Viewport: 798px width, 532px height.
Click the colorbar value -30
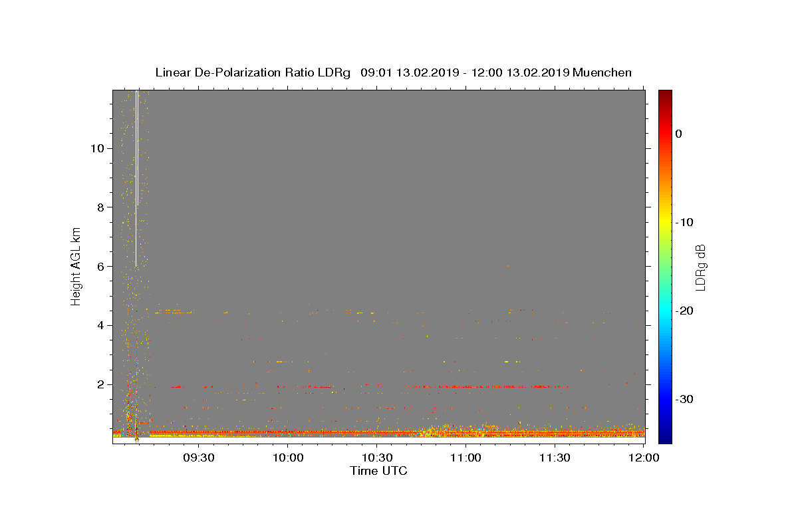point(684,399)
